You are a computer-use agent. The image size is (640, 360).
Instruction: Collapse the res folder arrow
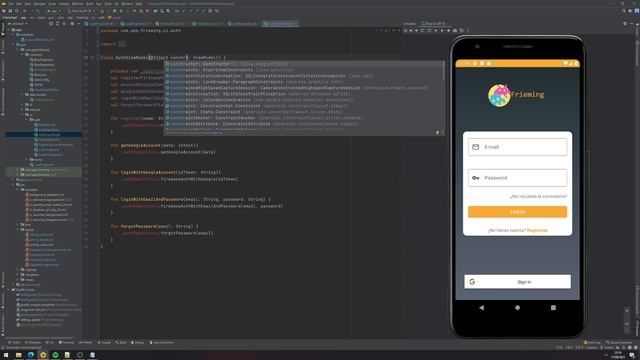click(x=13, y=184)
